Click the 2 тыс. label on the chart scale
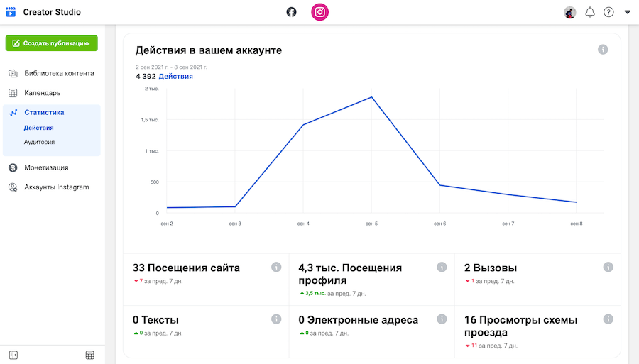639x364 pixels. click(152, 89)
